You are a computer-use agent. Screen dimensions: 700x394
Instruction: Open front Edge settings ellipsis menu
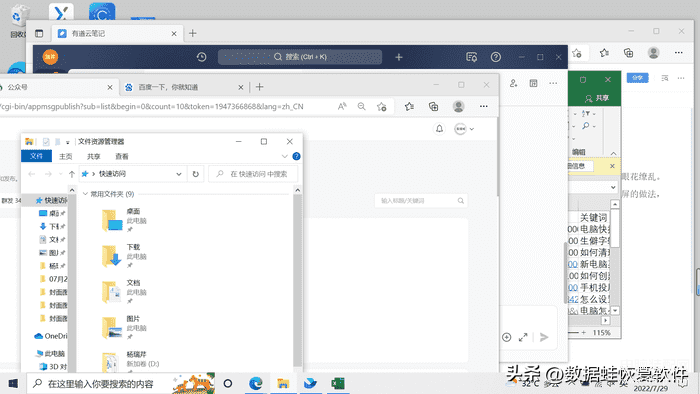(x=483, y=107)
